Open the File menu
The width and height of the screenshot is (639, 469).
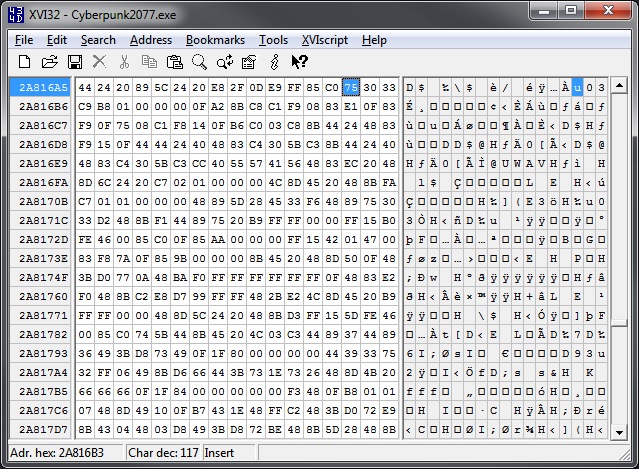pos(24,40)
